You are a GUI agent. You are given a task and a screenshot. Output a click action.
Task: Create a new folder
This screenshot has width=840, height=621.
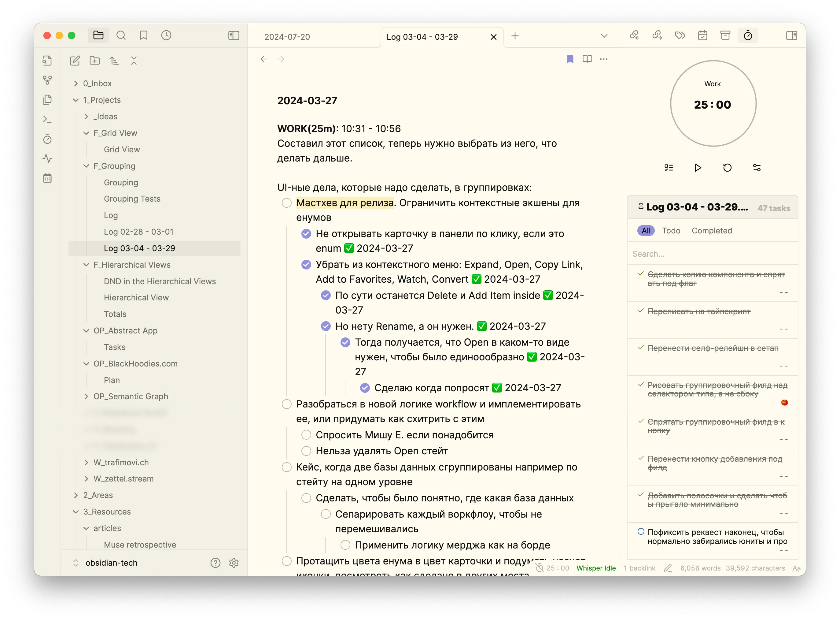(x=95, y=61)
